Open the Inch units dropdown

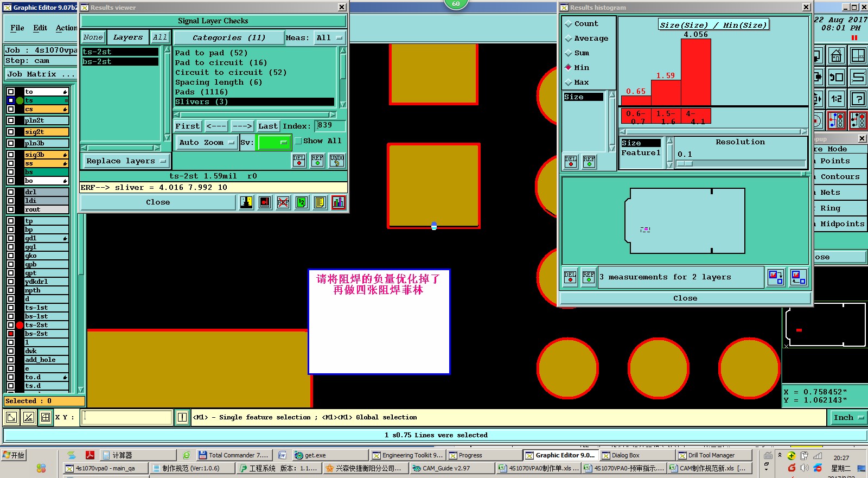(848, 417)
